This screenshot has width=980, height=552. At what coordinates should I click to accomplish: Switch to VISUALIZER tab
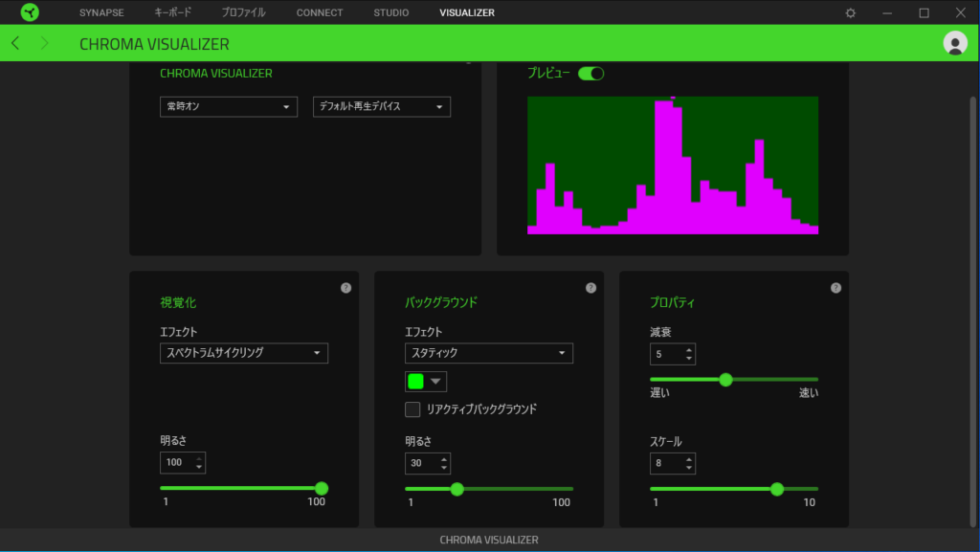tap(467, 12)
